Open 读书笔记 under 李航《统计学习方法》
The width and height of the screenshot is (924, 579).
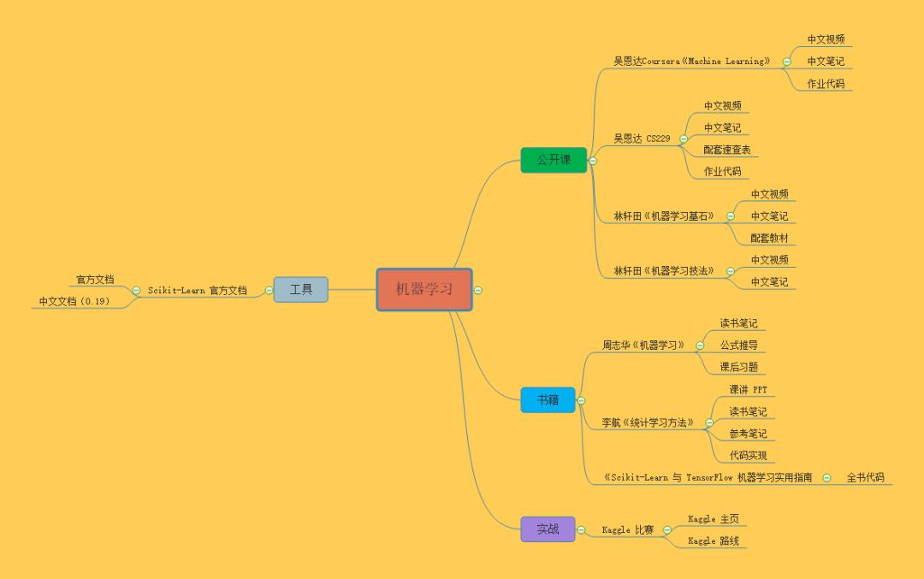748,411
